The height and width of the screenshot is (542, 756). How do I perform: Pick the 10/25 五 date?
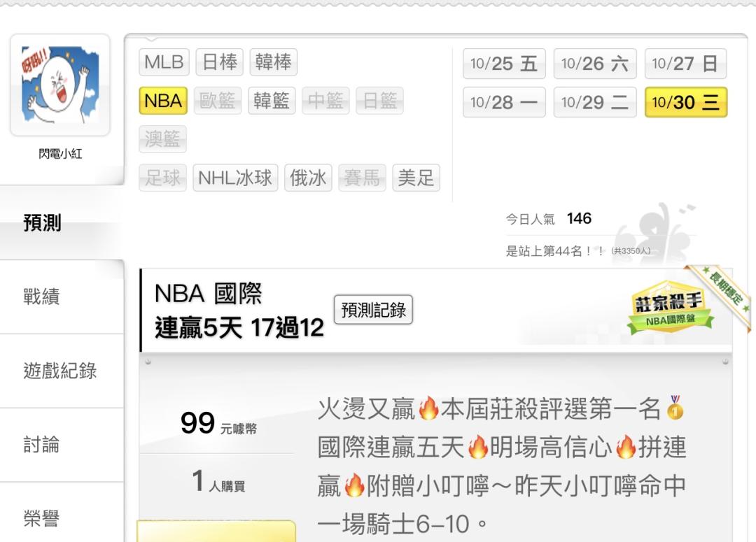(x=504, y=64)
